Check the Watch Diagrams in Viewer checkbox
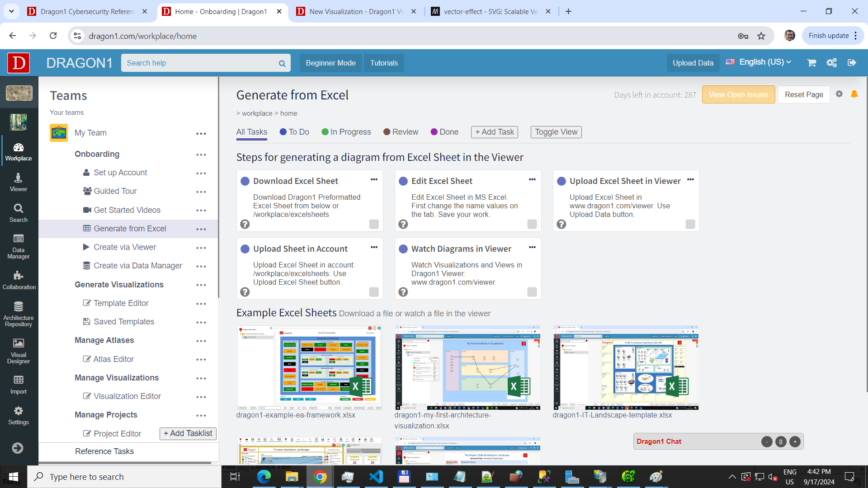This screenshot has width=868, height=488. click(x=532, y=292)
